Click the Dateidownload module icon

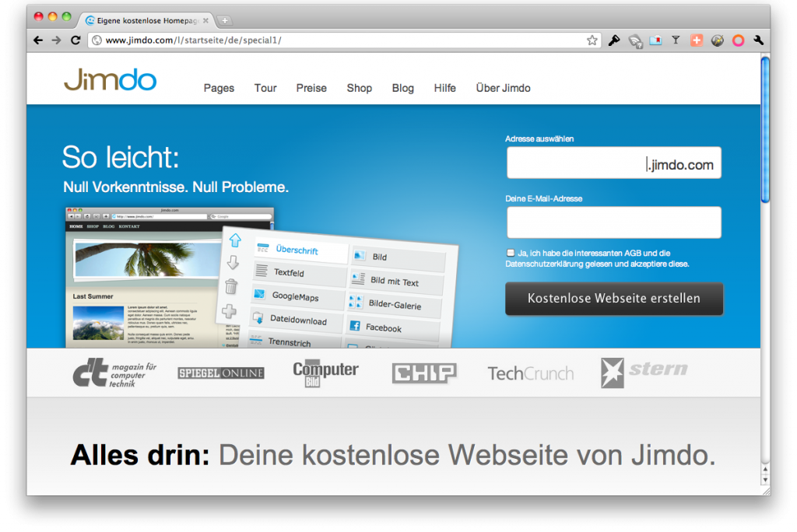coord(256,319)
